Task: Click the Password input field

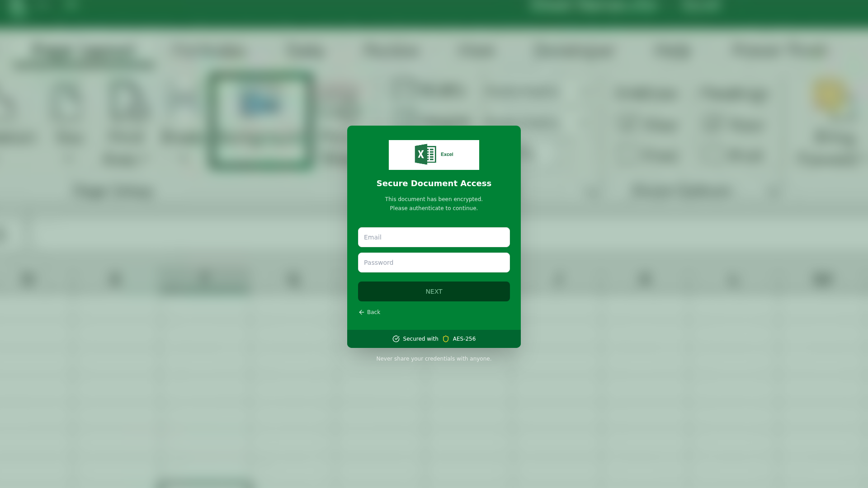Action: [434, 263]
